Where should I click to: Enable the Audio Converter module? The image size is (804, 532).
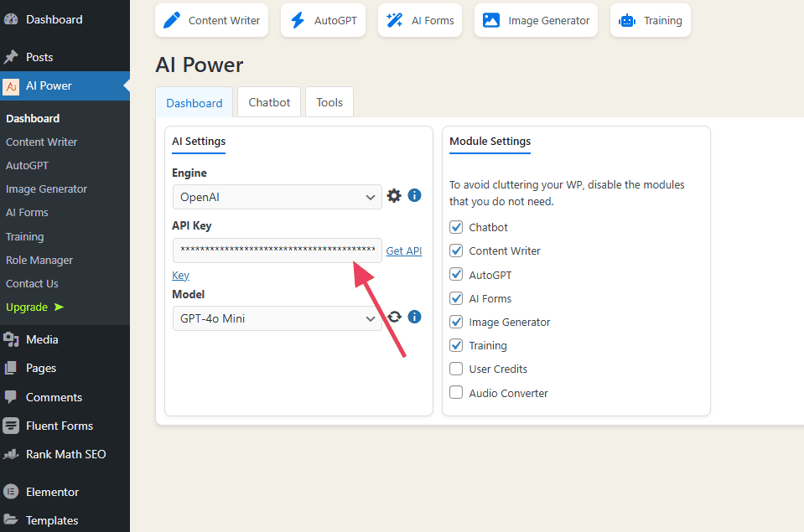[x=456, y=393]
